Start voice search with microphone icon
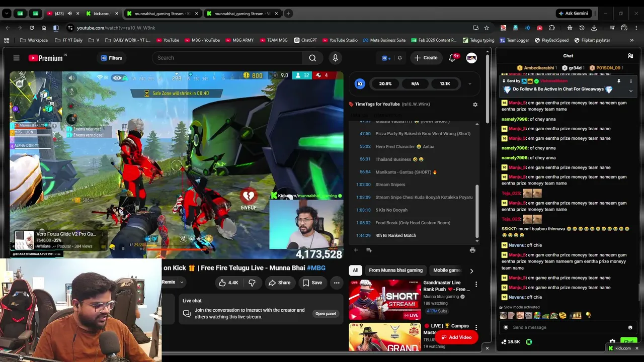Screen dimensions: 644x362 [x=335, y=58]
